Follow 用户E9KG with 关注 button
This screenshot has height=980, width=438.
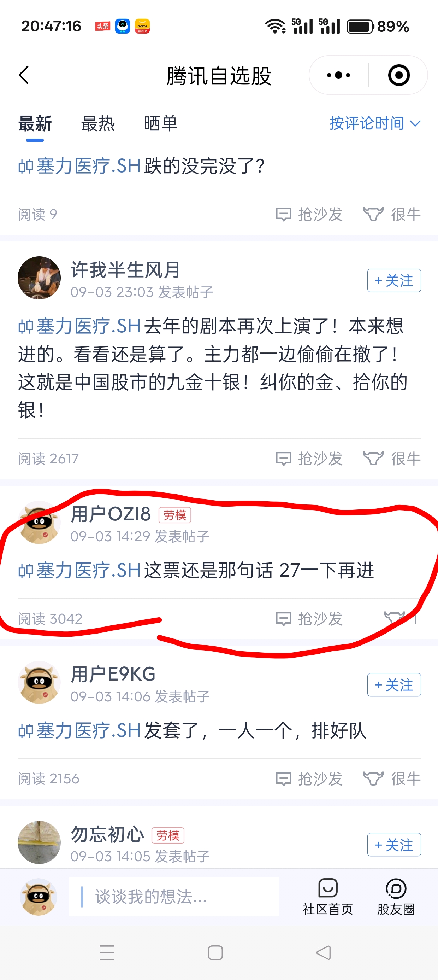[394, 685]
